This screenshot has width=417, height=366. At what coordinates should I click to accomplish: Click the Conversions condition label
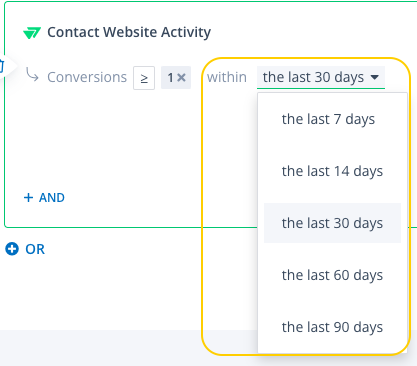[x=87, y=77]
